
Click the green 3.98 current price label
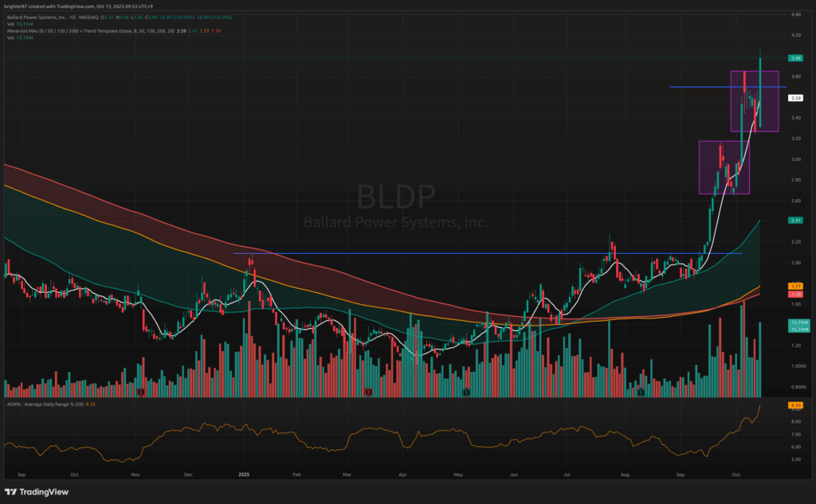point(794,58)
